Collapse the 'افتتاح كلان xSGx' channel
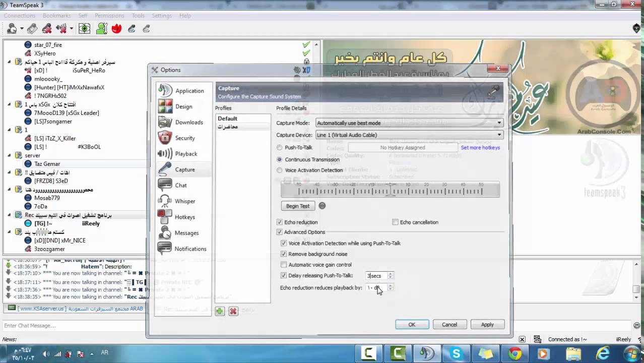The image size is (644, 363). [9, 104]
